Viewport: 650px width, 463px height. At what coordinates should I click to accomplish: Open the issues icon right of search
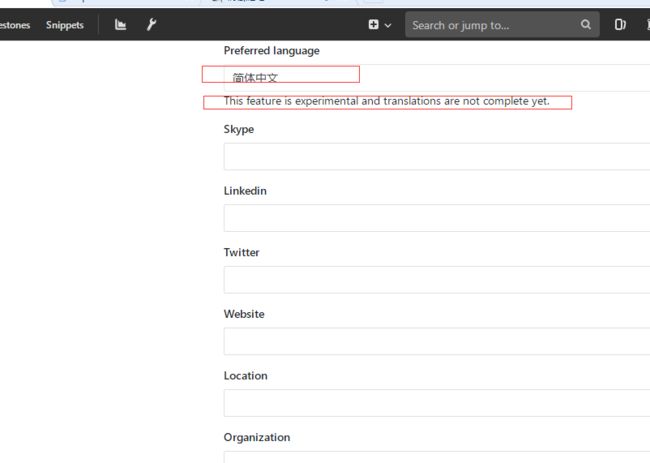click(620, 24)
